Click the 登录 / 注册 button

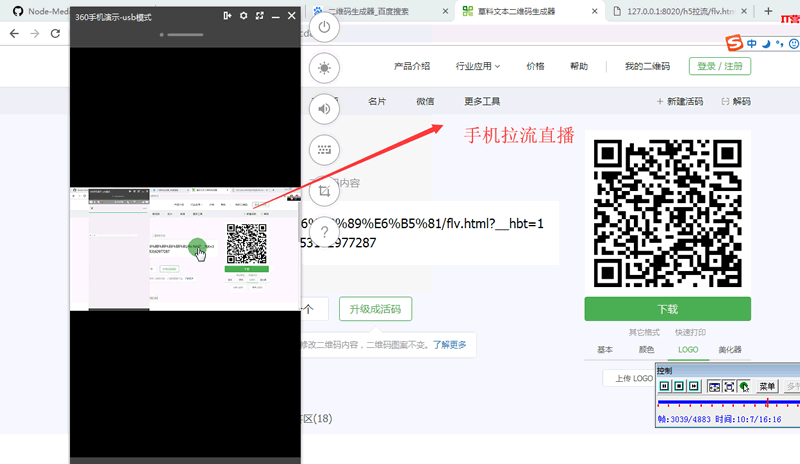(719, 66)
